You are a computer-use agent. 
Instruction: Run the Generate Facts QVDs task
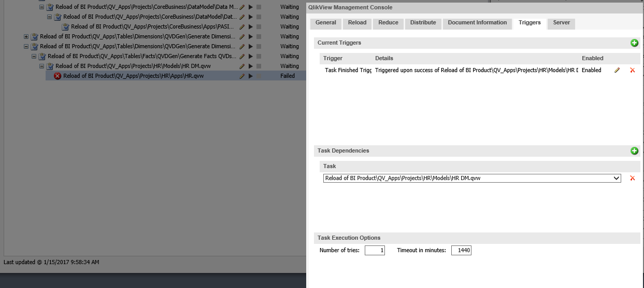[250, 56]
